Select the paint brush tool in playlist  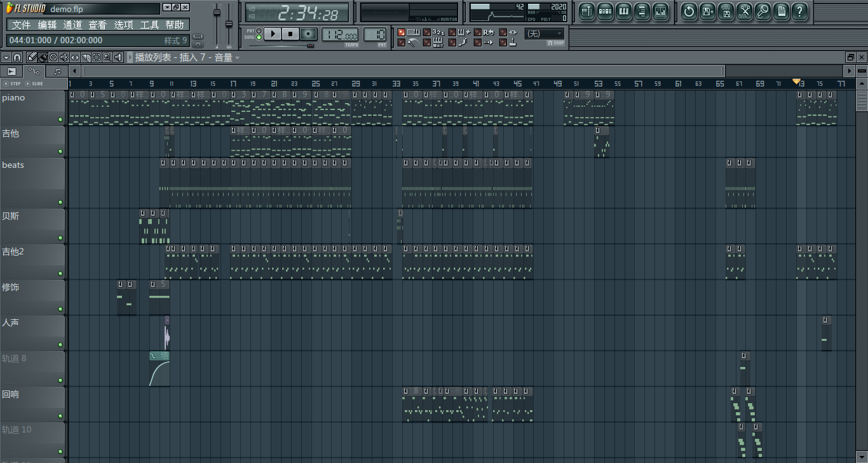coord(43,57)
